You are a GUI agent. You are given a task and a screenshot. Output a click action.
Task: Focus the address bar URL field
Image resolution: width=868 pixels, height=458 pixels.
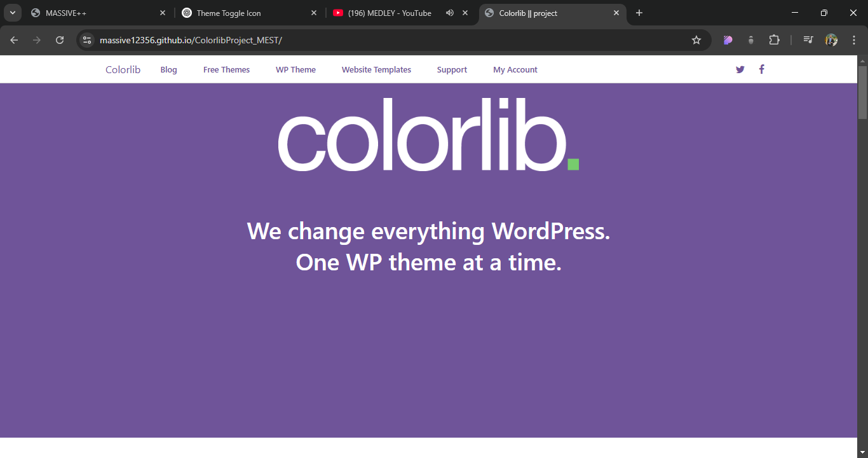tap(381, 40)
